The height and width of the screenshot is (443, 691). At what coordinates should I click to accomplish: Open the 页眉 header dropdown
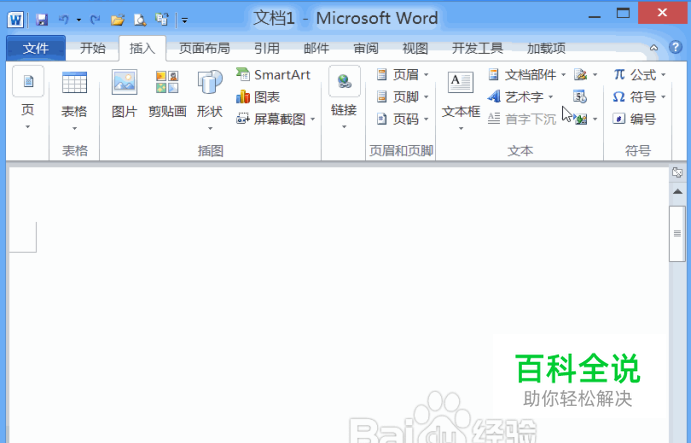click(x=402, y=74)
